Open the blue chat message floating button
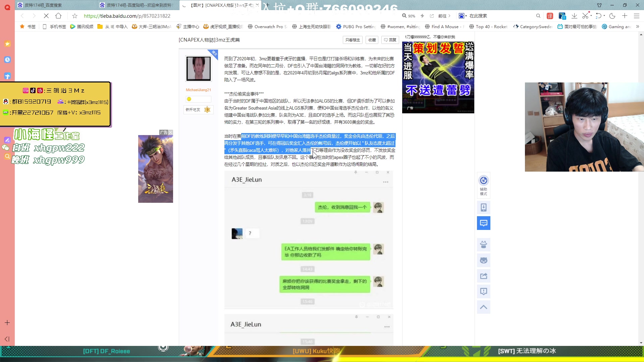 pyautogui.click(x=483, y=223)
